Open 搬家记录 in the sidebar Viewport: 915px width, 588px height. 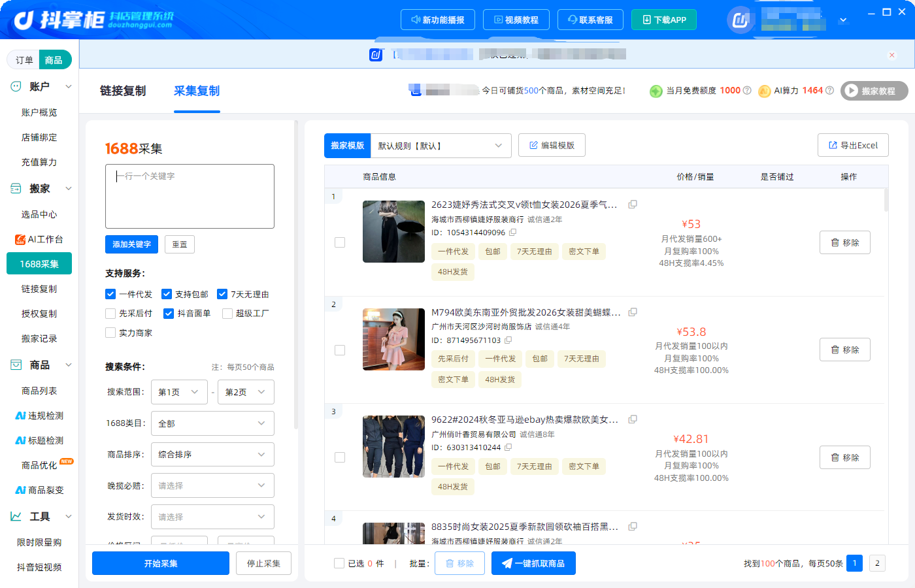pos(39,338)
